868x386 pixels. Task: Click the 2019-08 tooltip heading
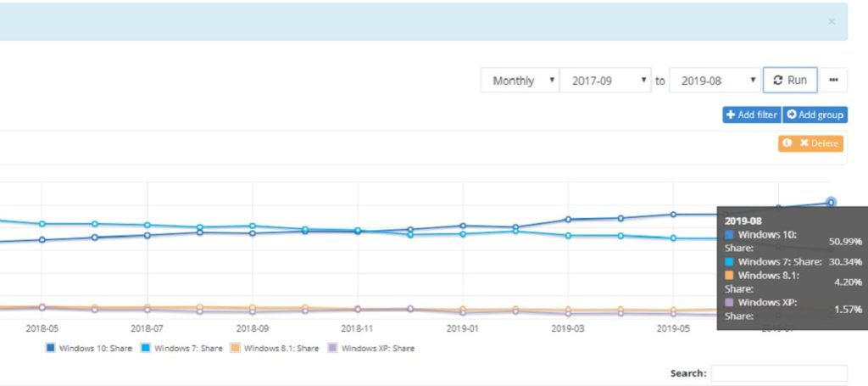click(x=743, y=221)
